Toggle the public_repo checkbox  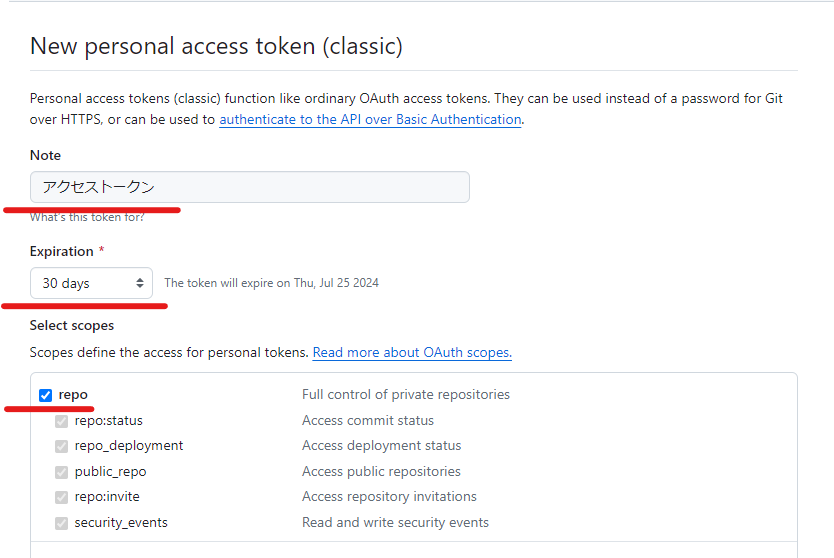(x=62, y=471)
